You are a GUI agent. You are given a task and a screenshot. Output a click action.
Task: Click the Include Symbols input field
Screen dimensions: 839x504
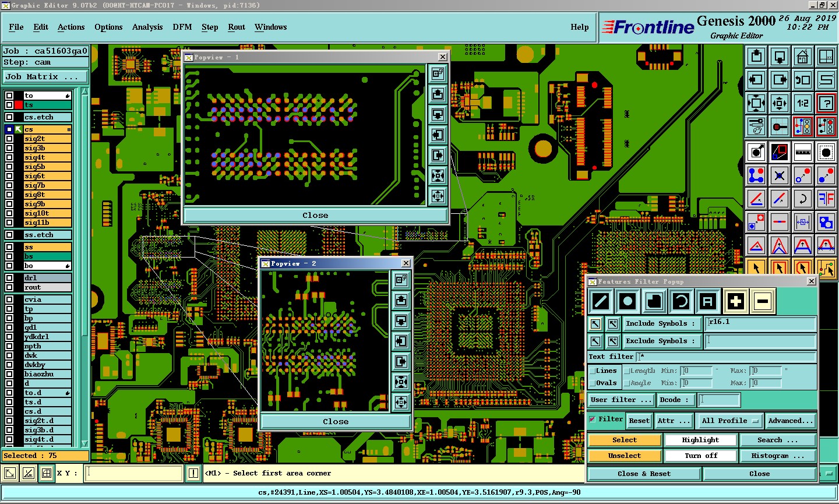coord(760,323)
